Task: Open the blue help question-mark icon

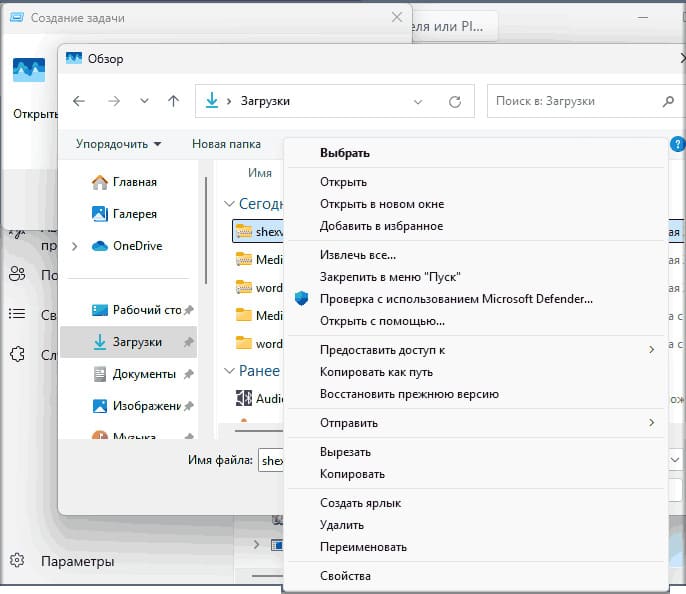Action: tap(677, 143)
